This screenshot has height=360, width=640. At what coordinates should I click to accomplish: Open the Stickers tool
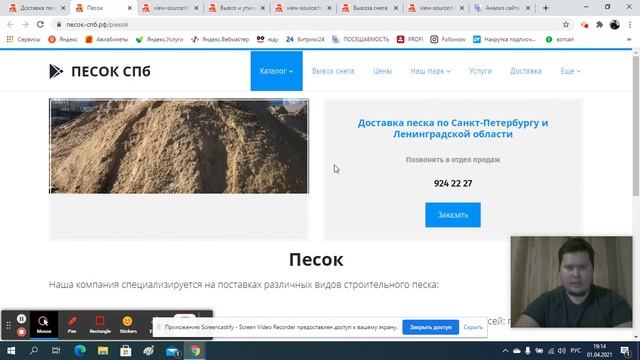[x=128, y=324]
